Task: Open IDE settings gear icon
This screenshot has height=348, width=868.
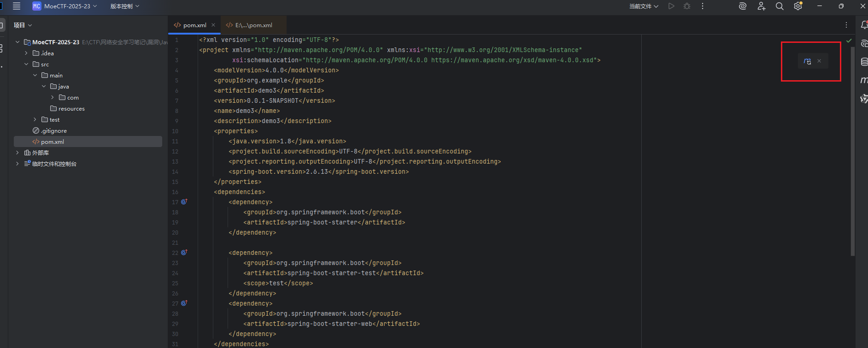Action: point(798,6)
